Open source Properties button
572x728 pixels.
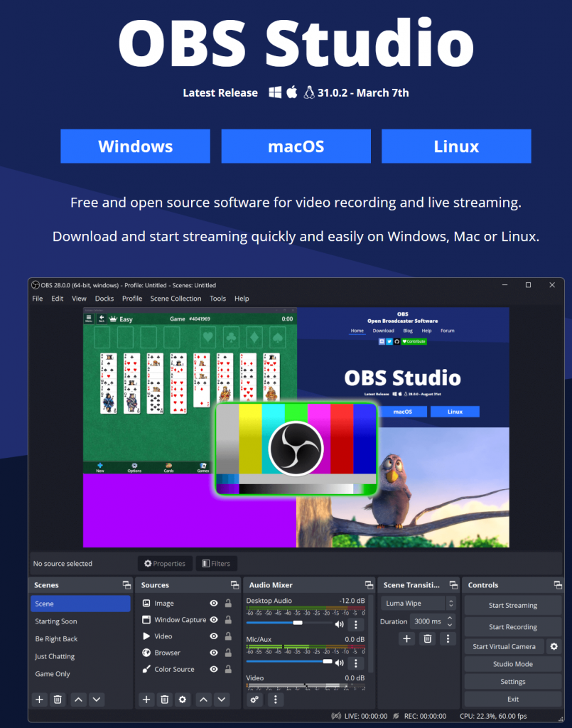[165, 564]
